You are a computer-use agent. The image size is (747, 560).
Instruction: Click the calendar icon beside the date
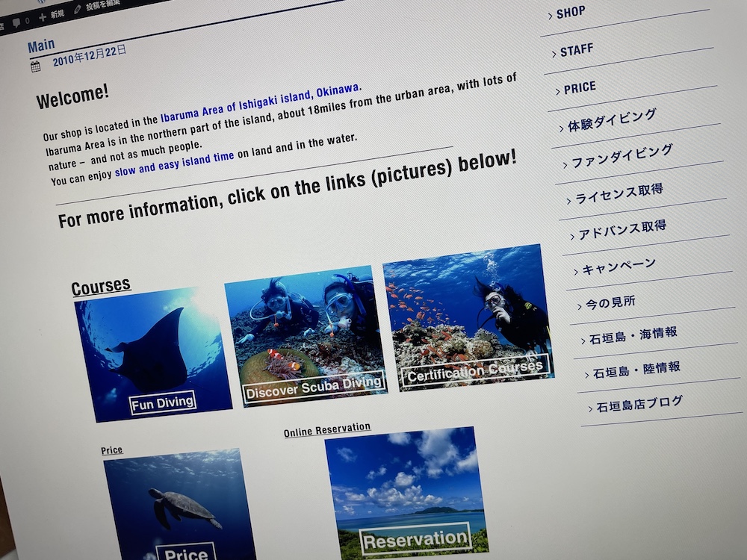pyautogui.click(x=36, y=66)
